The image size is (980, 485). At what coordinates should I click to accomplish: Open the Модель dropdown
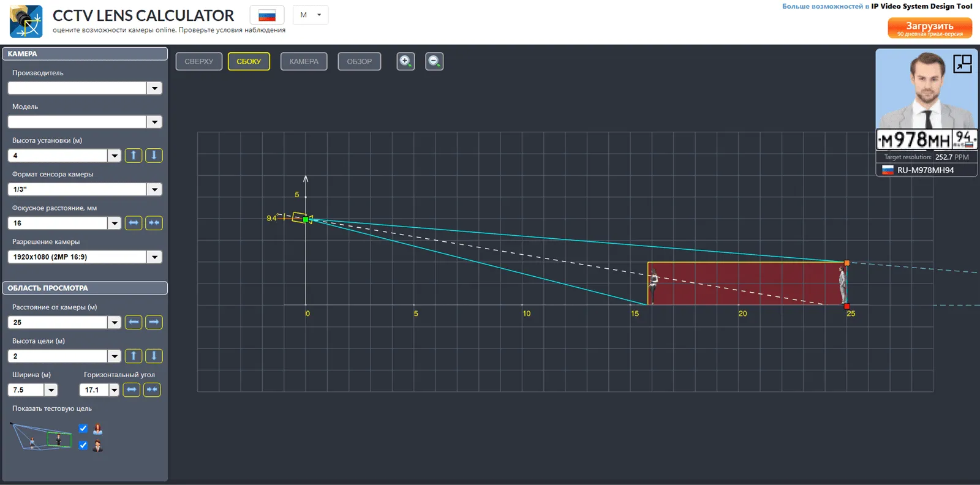tap(154, 122)
